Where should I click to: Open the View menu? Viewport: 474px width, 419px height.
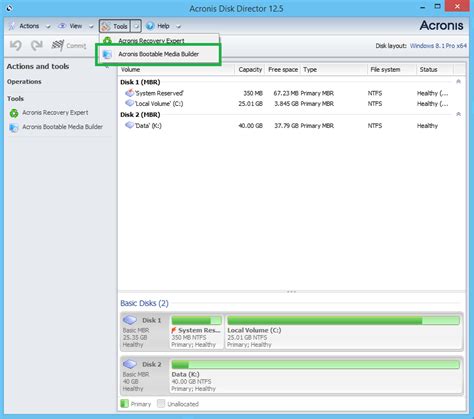76,26
